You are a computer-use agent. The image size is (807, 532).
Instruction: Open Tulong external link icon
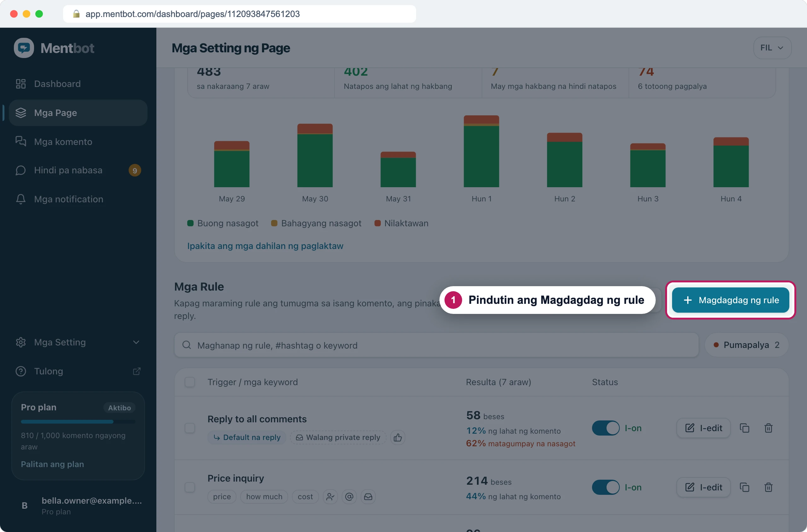(x=136, y=371)
